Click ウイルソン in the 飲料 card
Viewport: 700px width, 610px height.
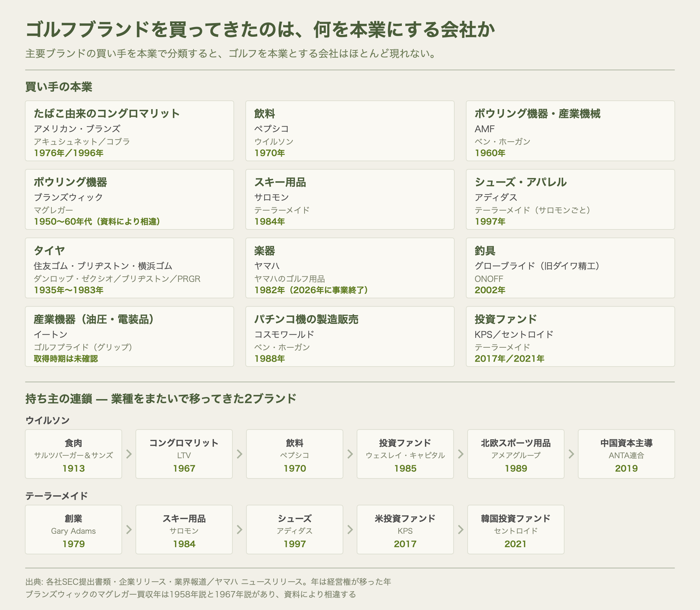274,142
